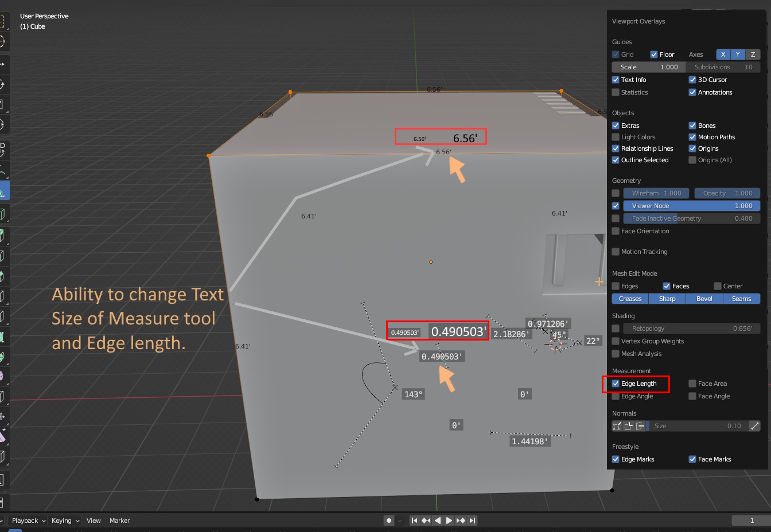Image resolution: width=771 pixels, height=532 pixels.
Task: Jump to previous keyframe
Action: point(426,521)
